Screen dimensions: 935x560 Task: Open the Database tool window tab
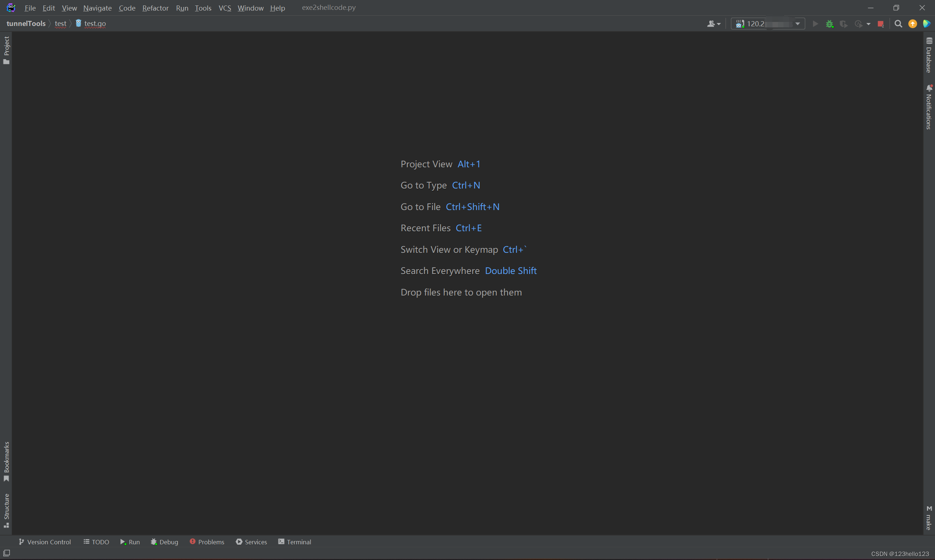click(929, 55)
